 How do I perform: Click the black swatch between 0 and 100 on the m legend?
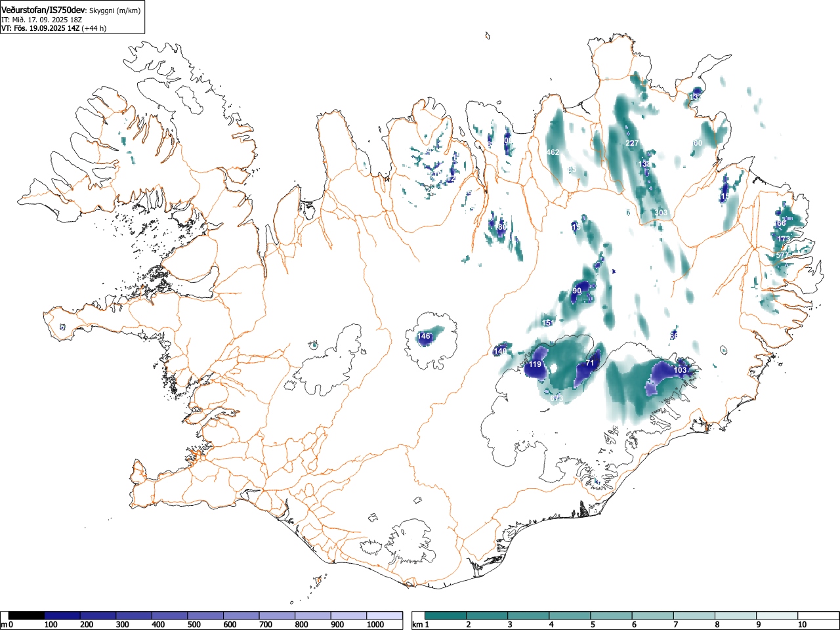(27, 616)
